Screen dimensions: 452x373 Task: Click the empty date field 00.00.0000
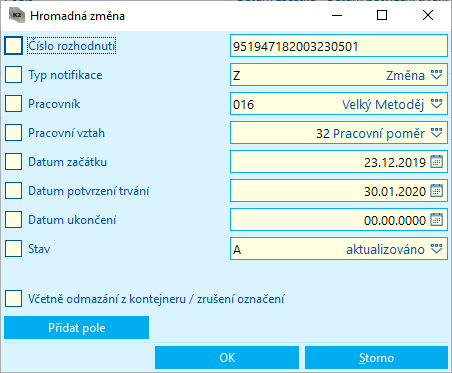point(339,220)
